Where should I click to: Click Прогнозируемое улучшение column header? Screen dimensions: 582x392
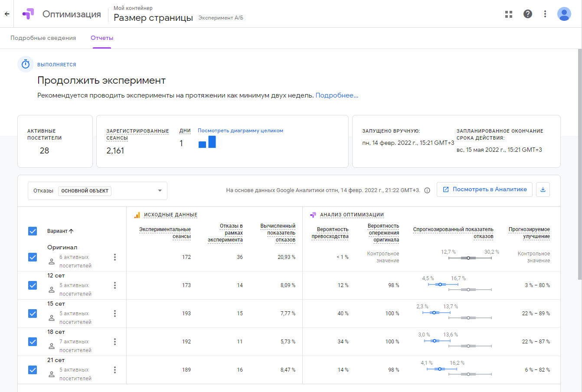[x=529, y=233]
